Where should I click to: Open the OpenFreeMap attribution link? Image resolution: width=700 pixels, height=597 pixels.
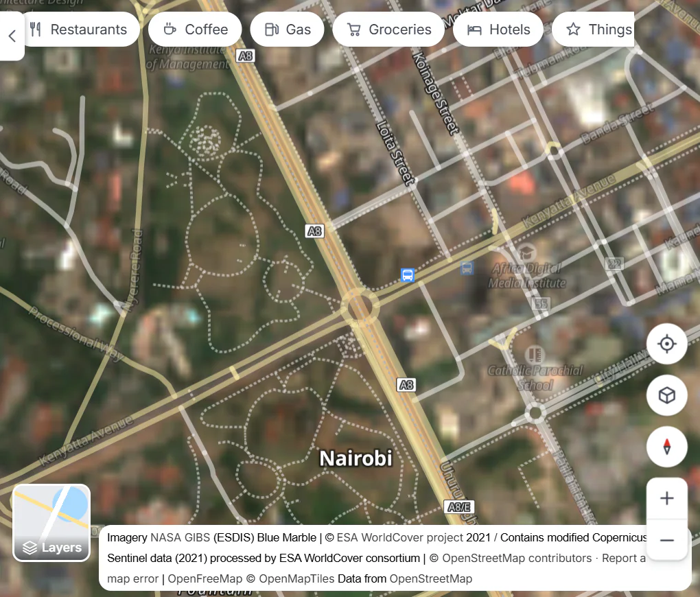point(205,578)
